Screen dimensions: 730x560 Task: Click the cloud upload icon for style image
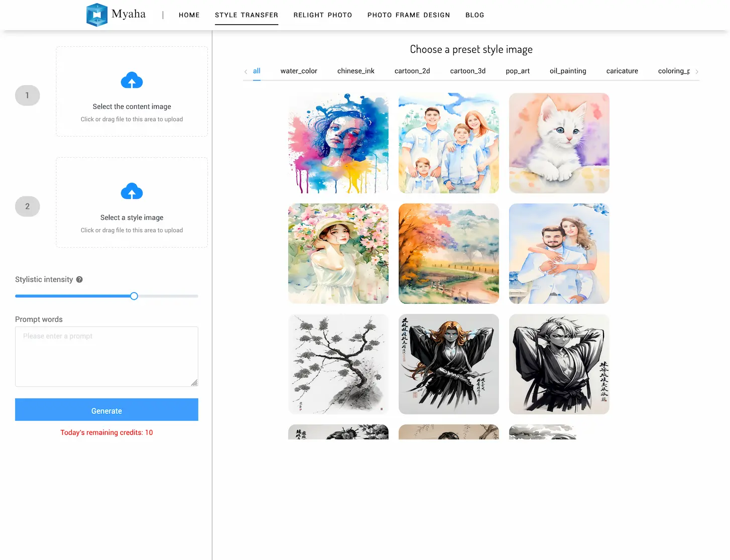132,191
